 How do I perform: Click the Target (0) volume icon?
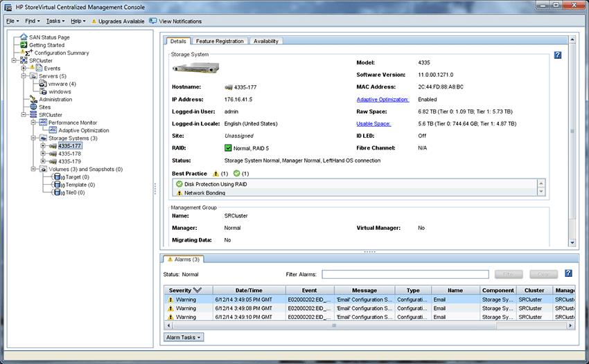tap(58, 176)
